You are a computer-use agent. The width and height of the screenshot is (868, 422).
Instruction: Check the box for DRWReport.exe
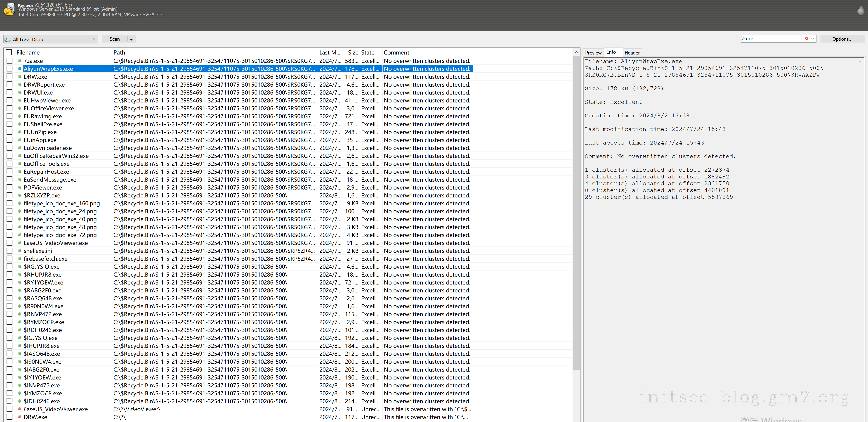(x=9, y=85)
